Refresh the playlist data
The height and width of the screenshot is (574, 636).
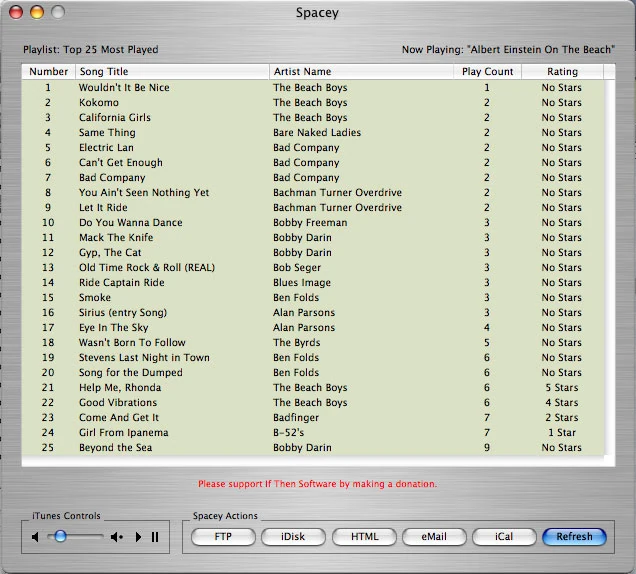[x=574, y=537]
